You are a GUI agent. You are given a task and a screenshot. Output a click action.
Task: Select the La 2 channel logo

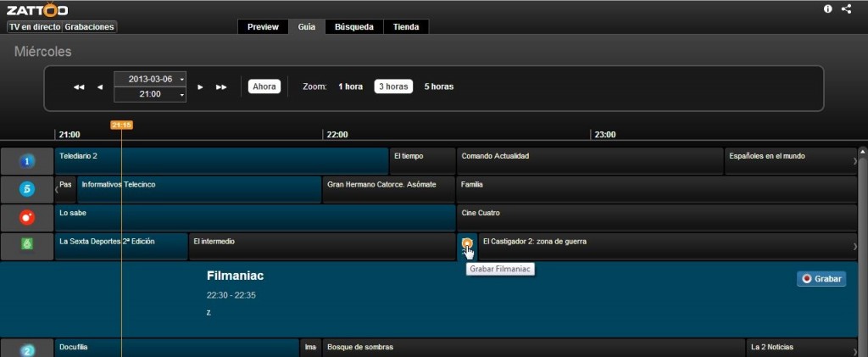tap(27, 349)
